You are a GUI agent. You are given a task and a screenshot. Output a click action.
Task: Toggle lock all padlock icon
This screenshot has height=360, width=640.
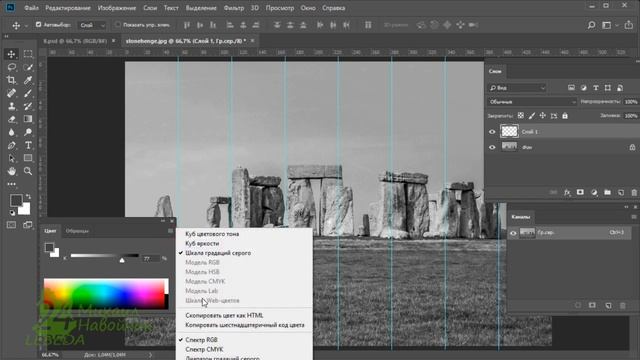pyautogui.click(x=565, y=116)
